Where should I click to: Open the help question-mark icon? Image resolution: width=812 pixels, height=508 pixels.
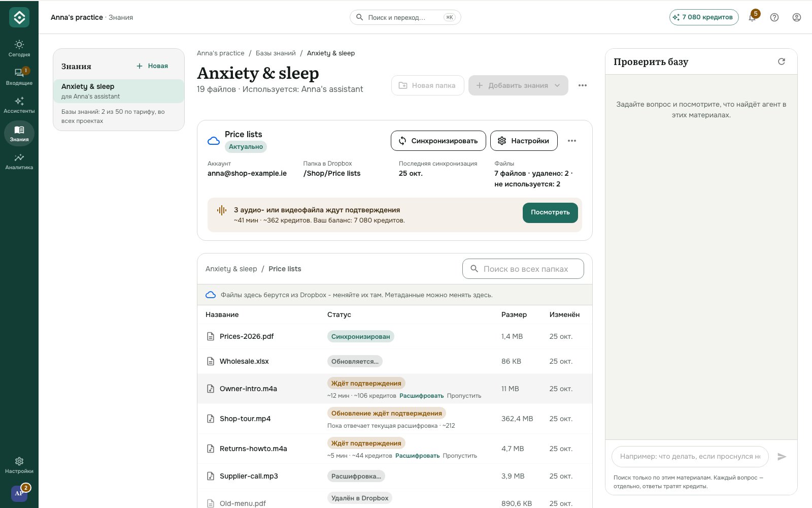(774, 17)
